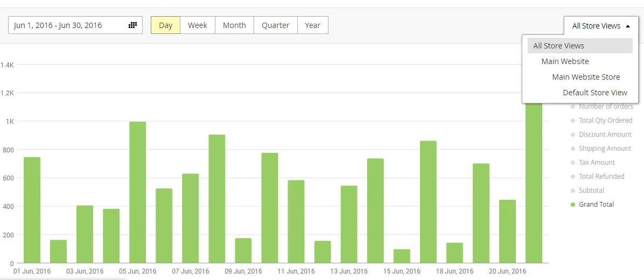644x280 pixels.
Task: Show the Tax Amount series
Action: coord(596,163)
